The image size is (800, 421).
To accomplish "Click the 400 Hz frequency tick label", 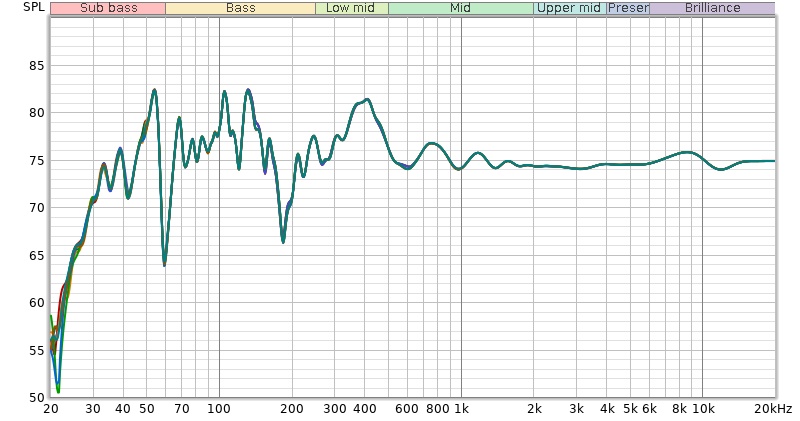I will 365,409.
